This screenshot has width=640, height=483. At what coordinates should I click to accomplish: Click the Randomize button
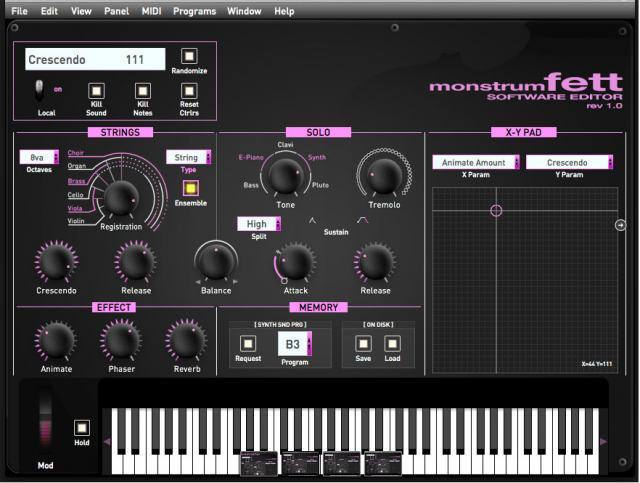pos(189,56)
